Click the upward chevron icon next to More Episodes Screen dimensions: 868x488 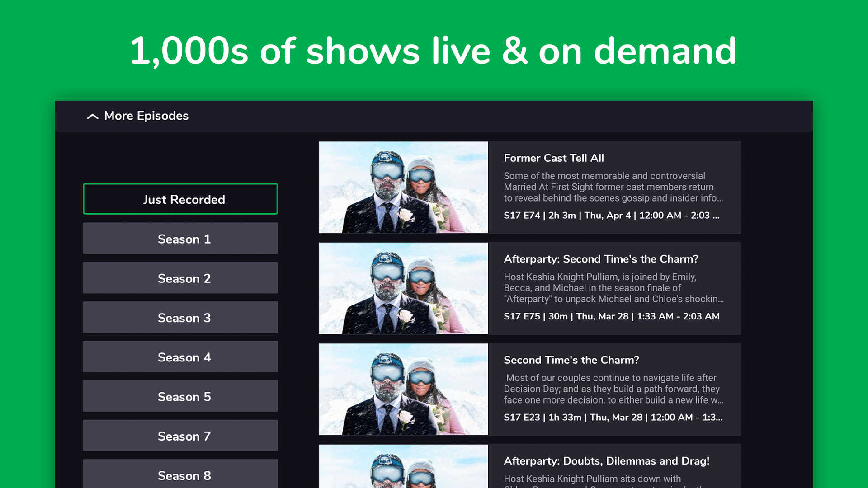93,116
